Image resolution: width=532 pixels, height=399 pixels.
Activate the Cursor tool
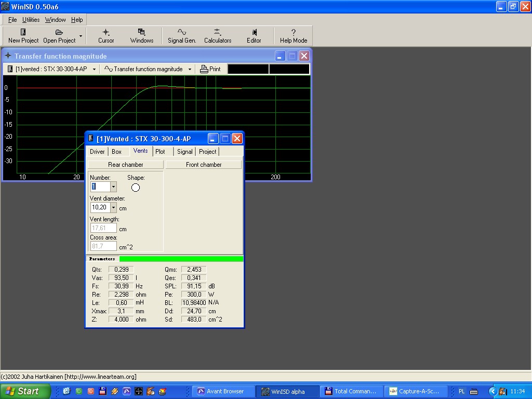point(106,36)
